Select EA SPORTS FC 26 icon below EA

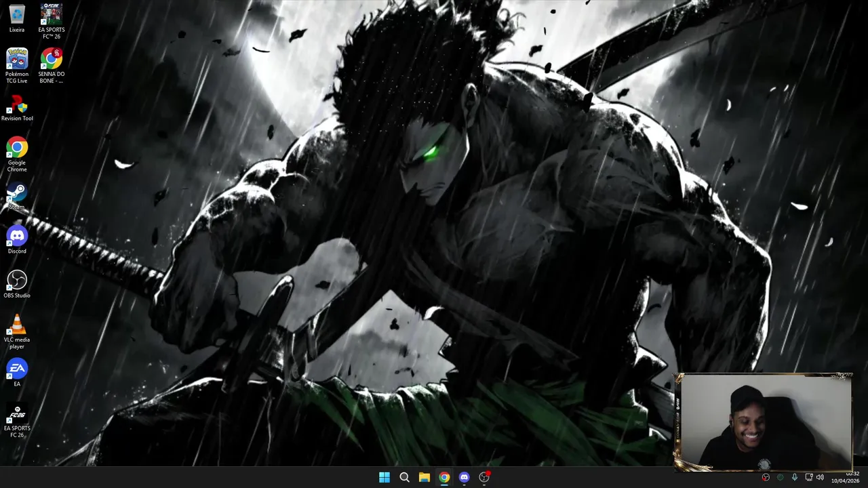coord(17,421)
